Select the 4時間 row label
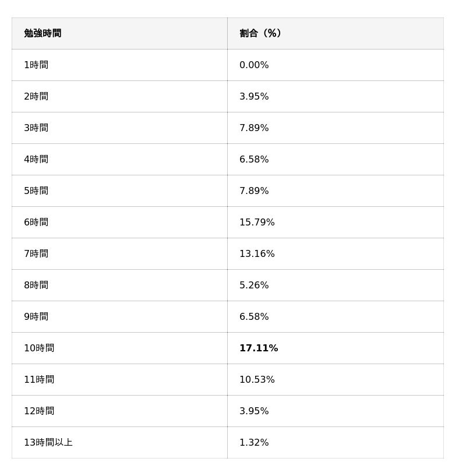The height and width of the screenshot is (476, 466). 36,160
